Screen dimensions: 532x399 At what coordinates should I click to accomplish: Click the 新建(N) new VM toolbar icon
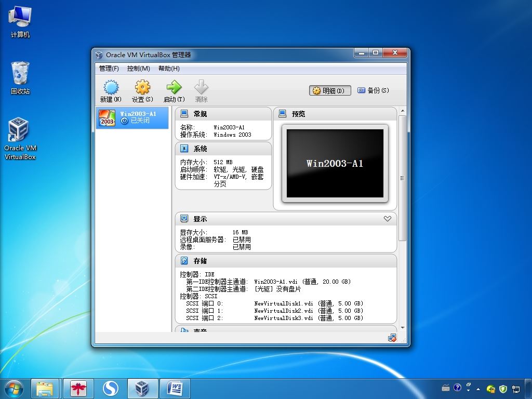[111, 87]
